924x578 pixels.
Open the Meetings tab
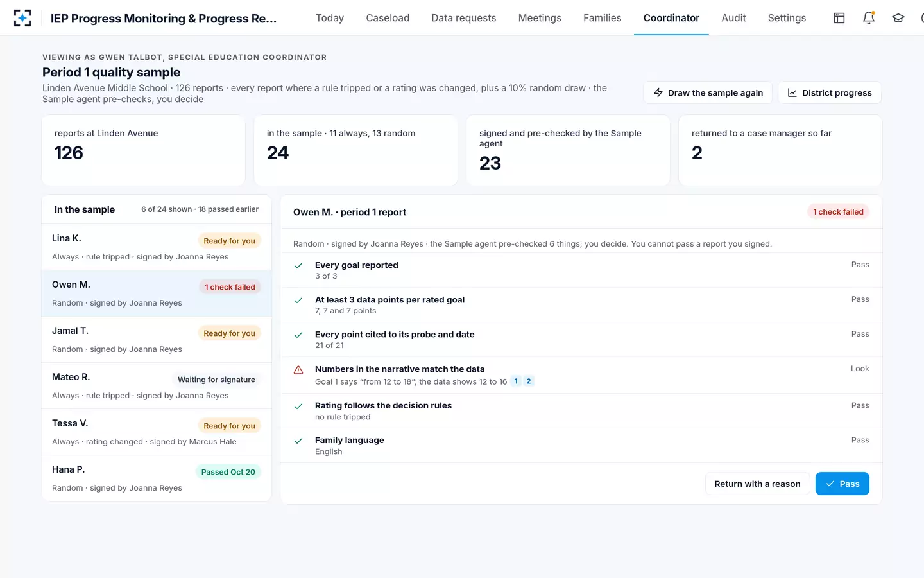[x=540, y=18]
